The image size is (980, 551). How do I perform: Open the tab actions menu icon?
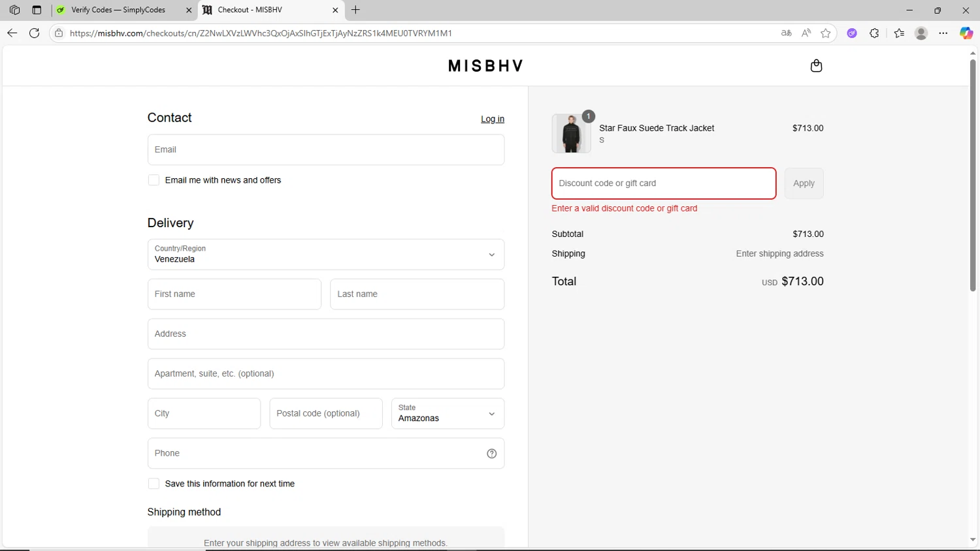37,10
